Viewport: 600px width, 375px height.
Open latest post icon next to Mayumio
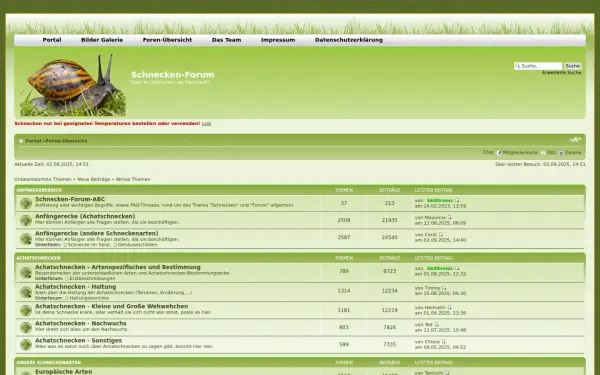[450, 217]
